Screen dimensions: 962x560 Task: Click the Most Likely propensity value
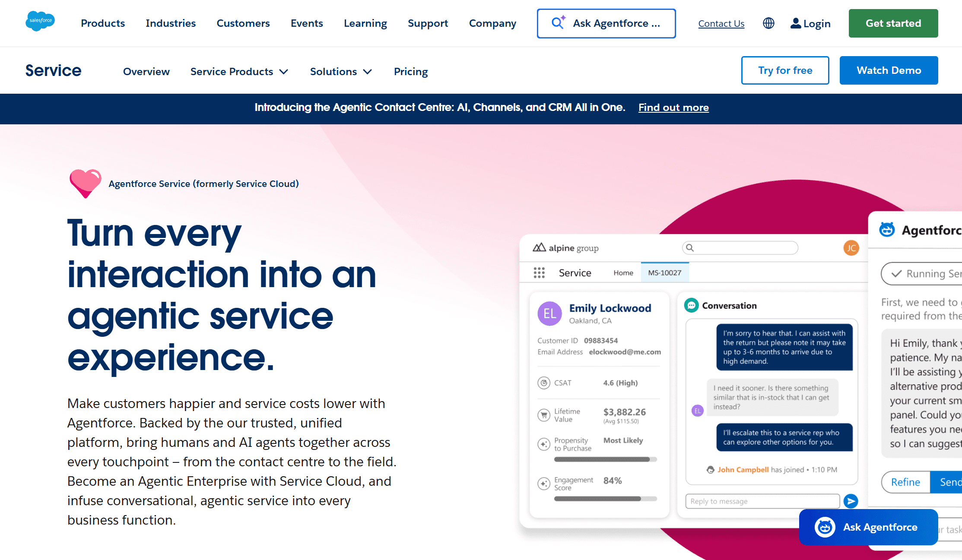coord(623,440)
